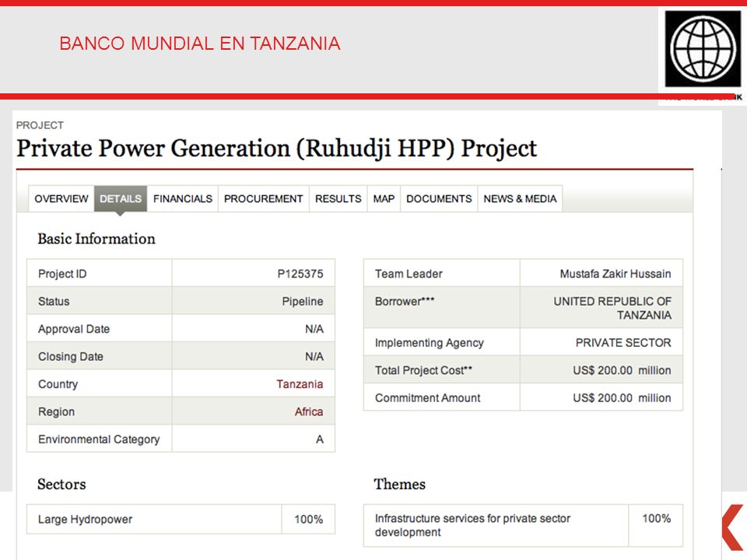Click the Status label cell

pos(99,302)
